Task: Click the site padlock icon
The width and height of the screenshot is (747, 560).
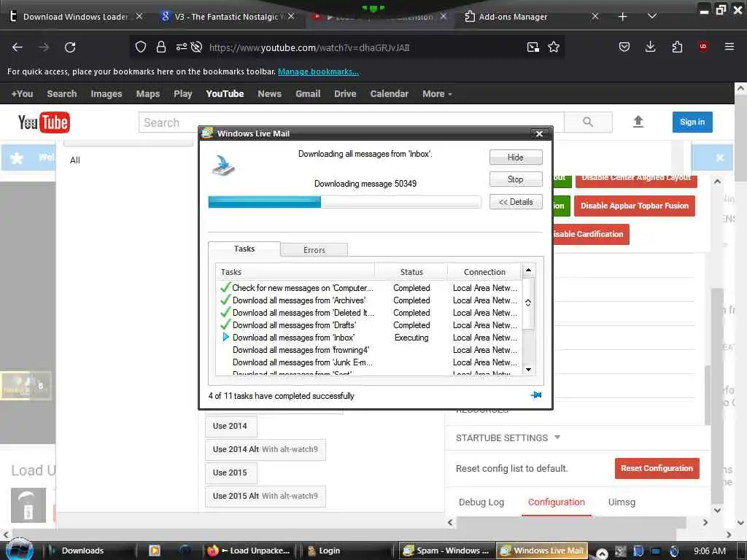Action: 161,47
